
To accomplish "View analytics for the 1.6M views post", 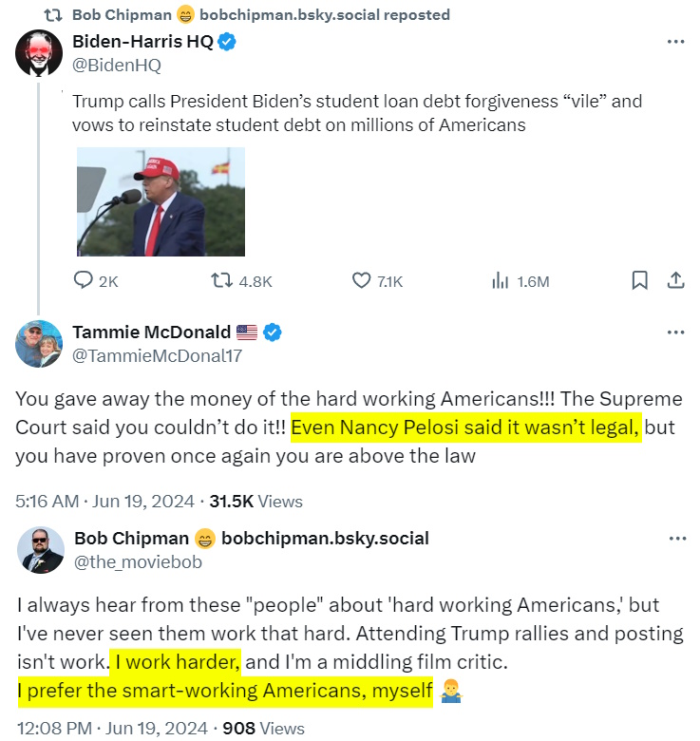I will click(498, 280).
